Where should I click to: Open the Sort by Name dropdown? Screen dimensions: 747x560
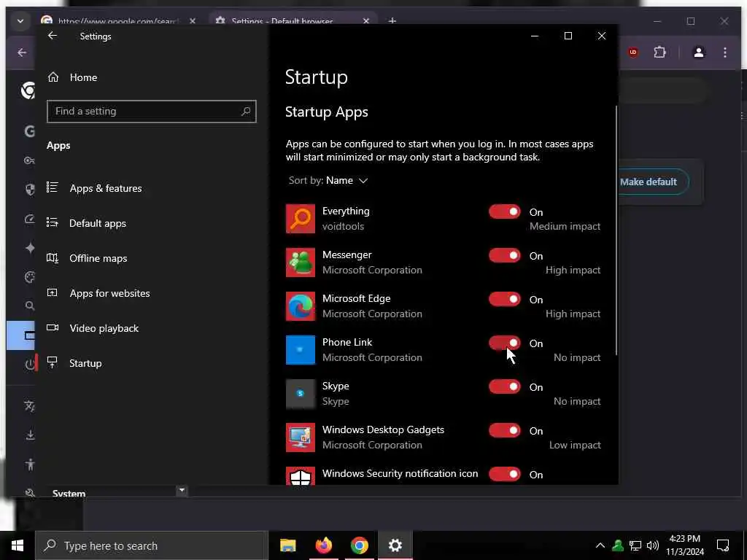328,181
